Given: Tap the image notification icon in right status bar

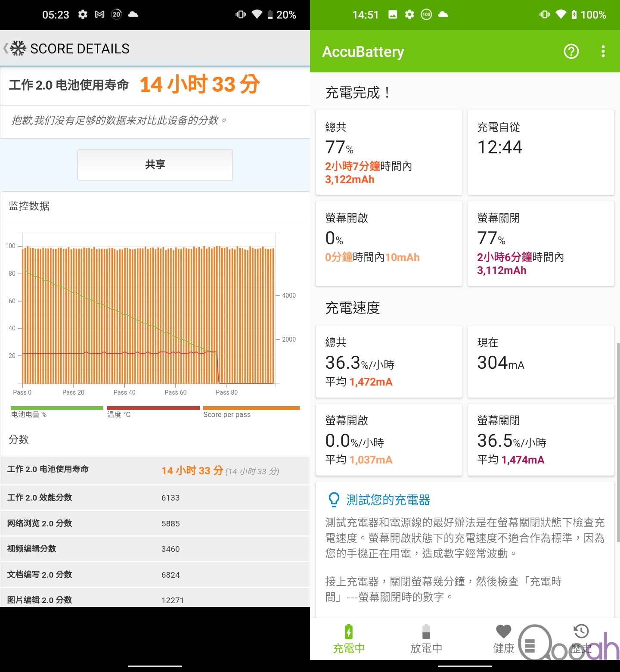Looking at the screenshot, I should click(393, 15).
